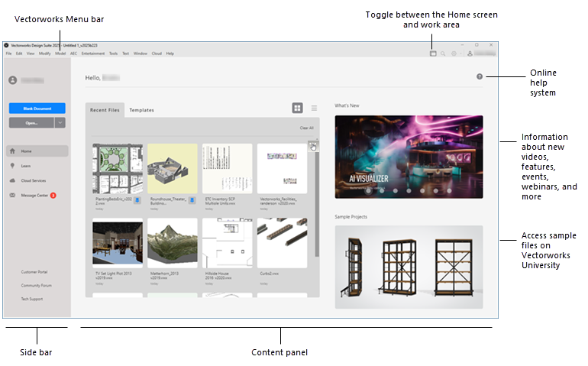Click the search magnifier icon in title bar

[x=443, y=53]
